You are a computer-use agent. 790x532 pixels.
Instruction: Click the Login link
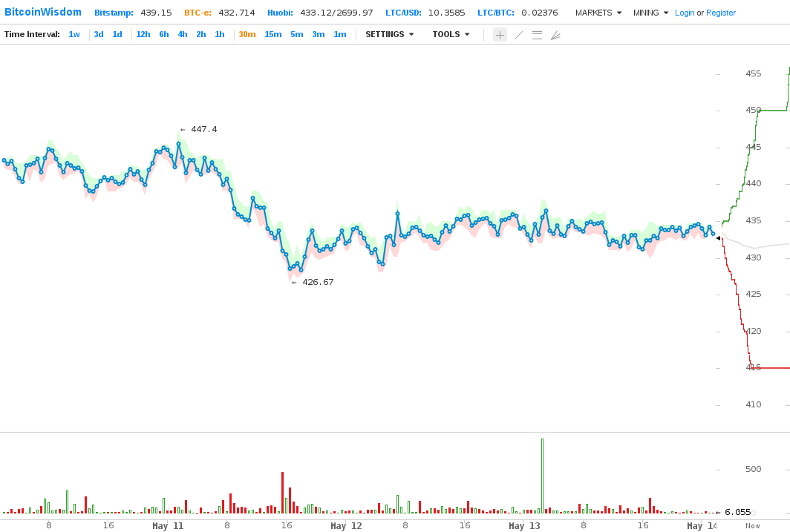tap(685, 13)
